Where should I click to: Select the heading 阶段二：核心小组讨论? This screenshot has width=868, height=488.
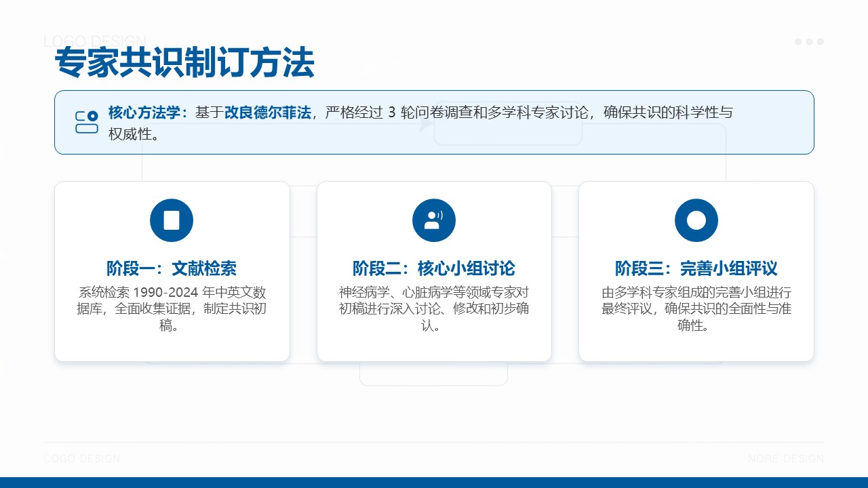click(x=434, y=268)
